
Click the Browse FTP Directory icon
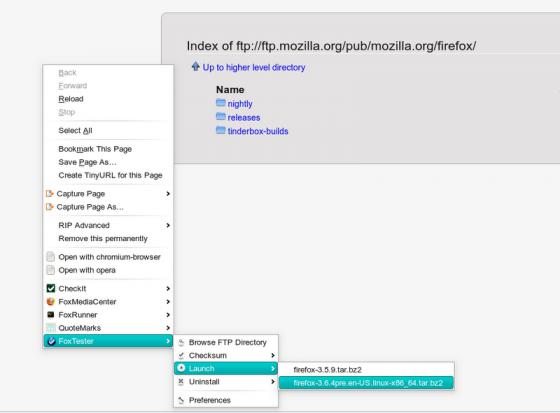point(181,342)
